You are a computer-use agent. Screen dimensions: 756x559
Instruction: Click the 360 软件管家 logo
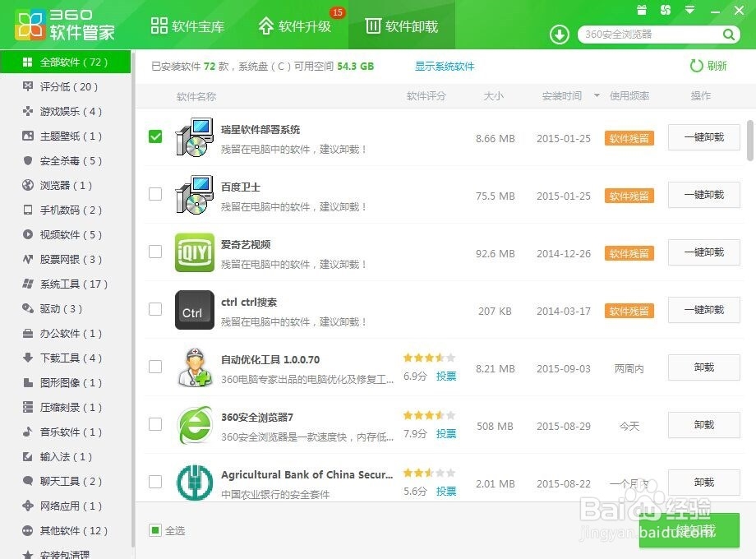pos(65,25)
